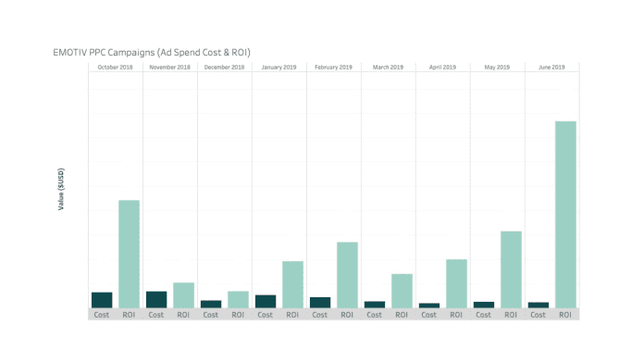
Task: Click the April 2019 Cost bar
Action: click(429, 306)
